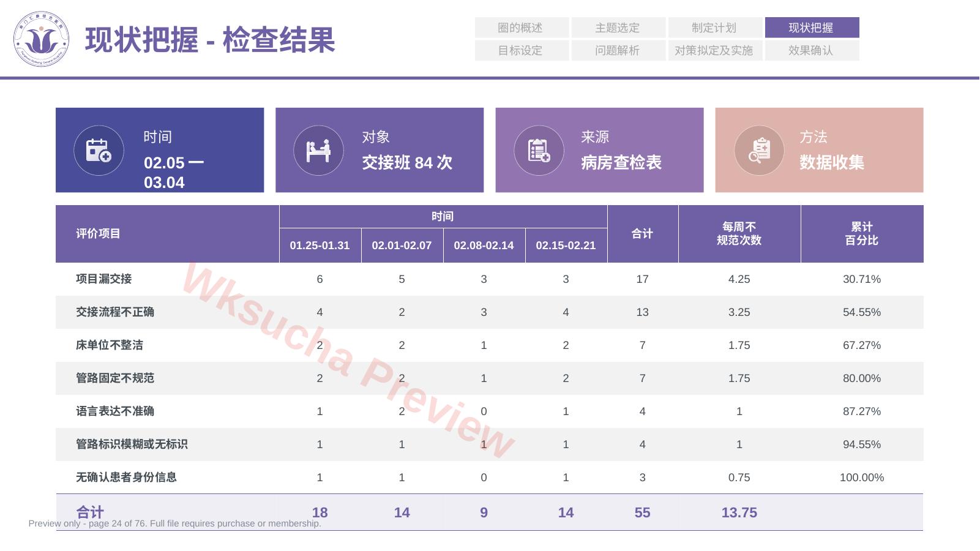
Task: Open the 效果确认 navigation tab
Action: [x=812, y=50]
